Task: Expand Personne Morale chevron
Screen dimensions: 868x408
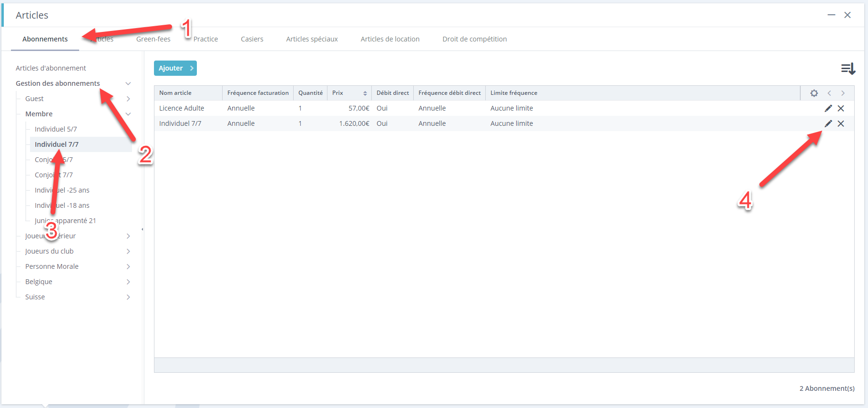Action: (x=128, y=266)
